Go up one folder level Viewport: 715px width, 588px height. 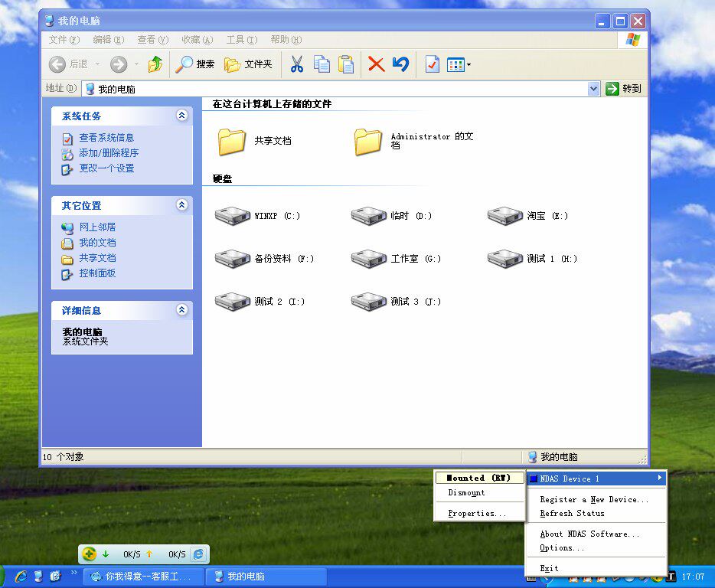(x=155, y=64)
